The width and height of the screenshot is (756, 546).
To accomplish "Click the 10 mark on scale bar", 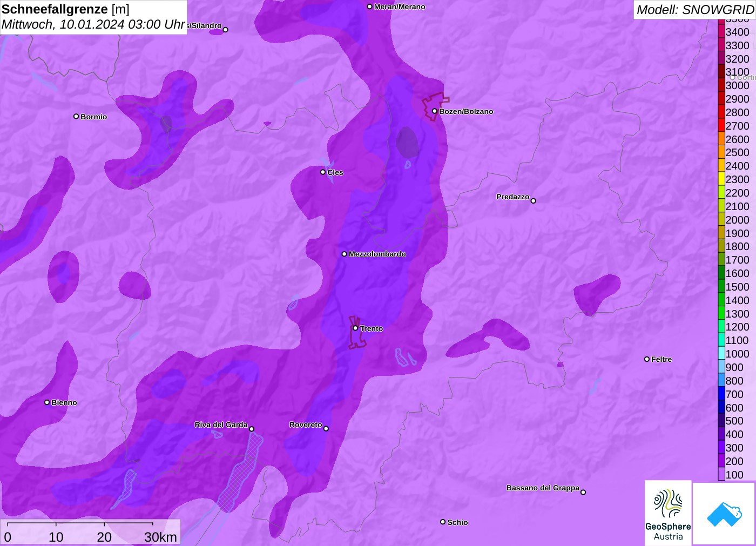I will (x=56, y=537).
